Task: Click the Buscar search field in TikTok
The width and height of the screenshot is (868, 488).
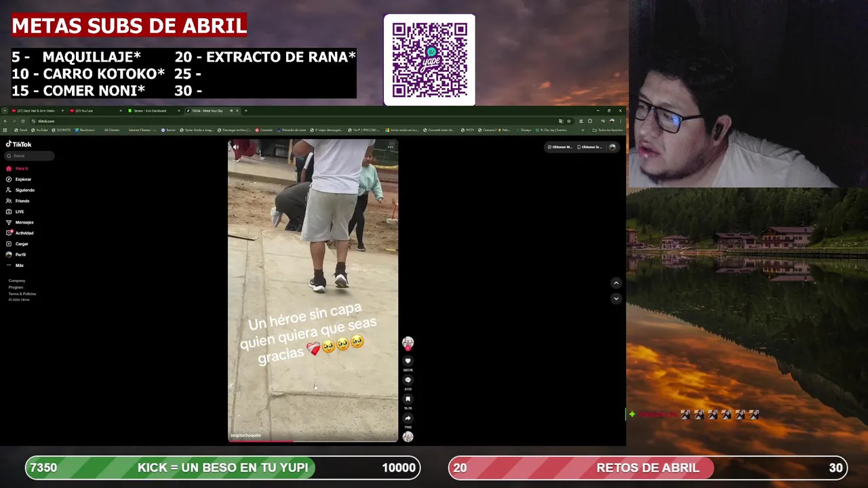Action: point(30,156)
